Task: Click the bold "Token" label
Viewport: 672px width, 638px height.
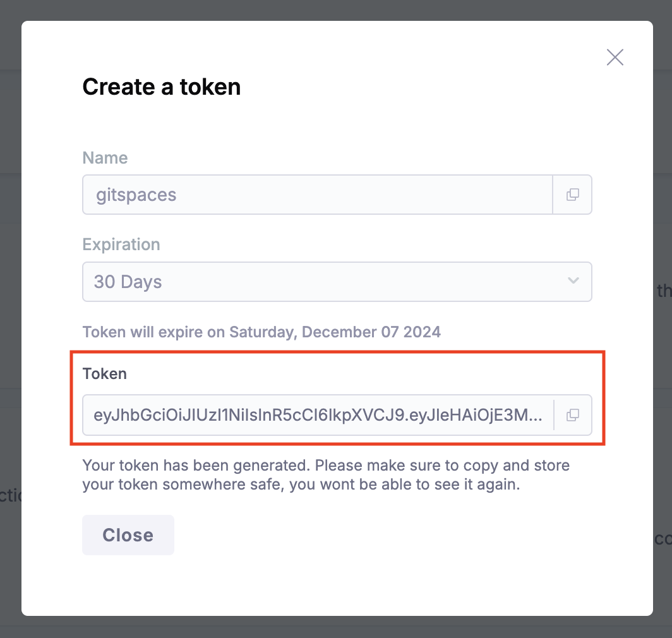Action: click(x=105, y=373)
